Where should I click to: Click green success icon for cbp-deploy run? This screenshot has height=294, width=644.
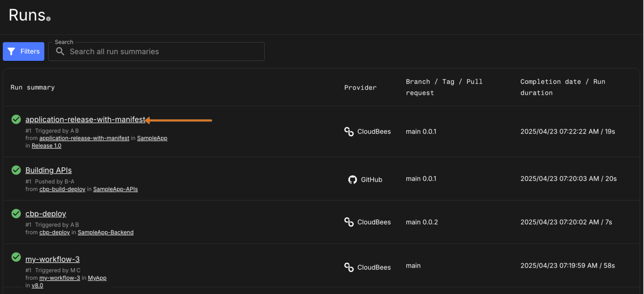16,214
